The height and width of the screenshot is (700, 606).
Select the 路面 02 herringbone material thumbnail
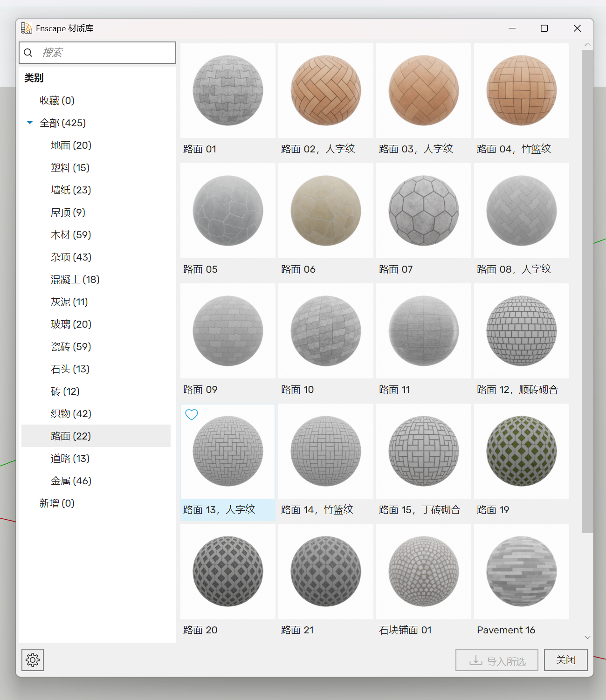[x=326, y=90]
